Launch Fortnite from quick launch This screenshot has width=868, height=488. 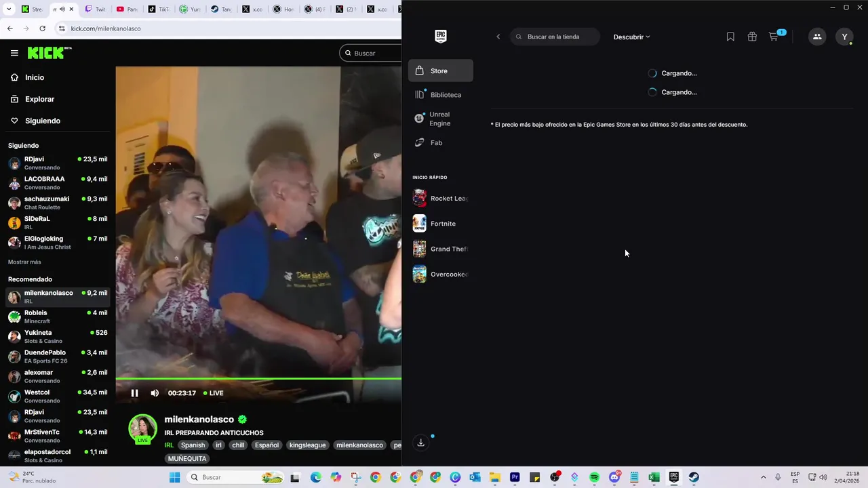440,224
